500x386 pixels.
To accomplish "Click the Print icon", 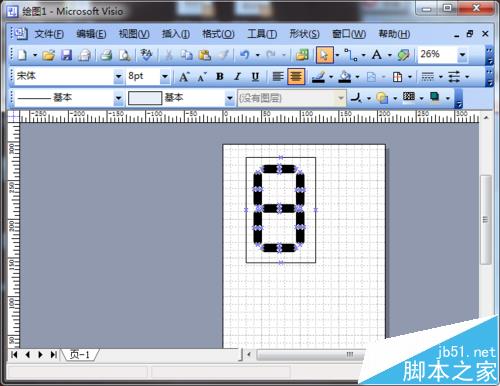I will coord(106,55).
